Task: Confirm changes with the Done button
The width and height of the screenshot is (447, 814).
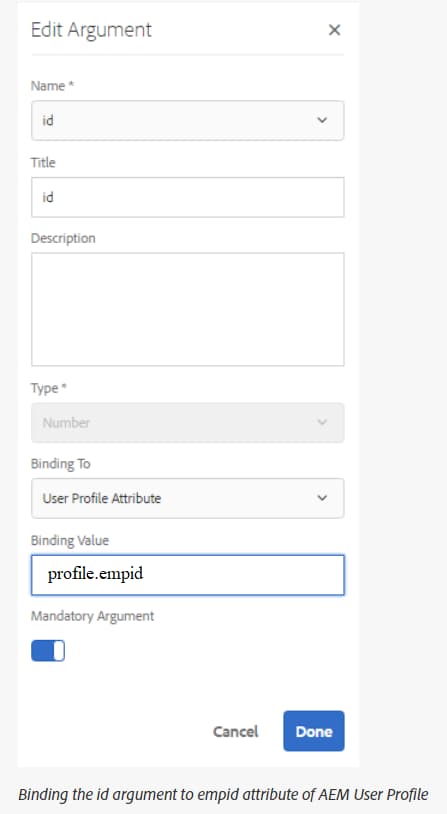Action: [x=314, y=731]
